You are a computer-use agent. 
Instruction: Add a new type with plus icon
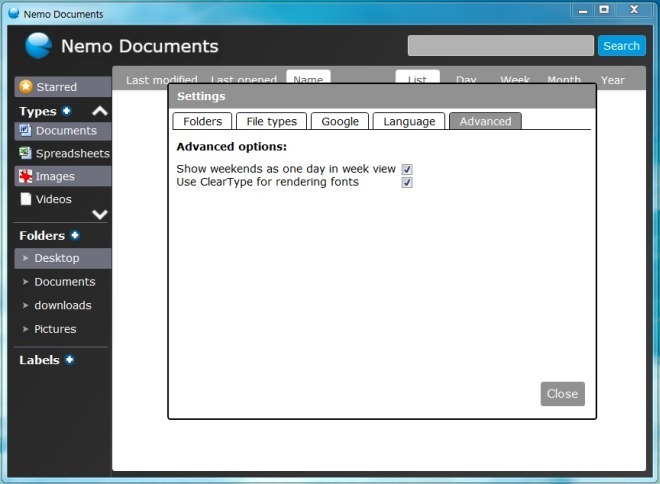click(x=67, y=111)
